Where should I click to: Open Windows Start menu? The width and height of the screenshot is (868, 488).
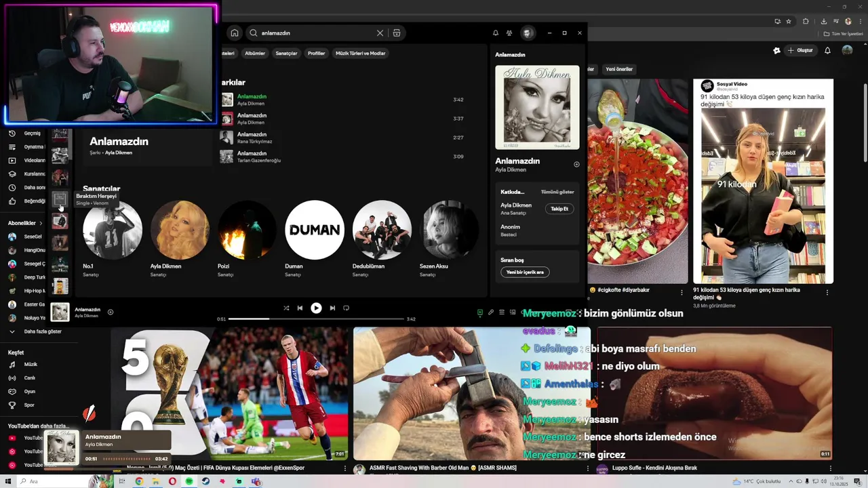coord(7,481)
